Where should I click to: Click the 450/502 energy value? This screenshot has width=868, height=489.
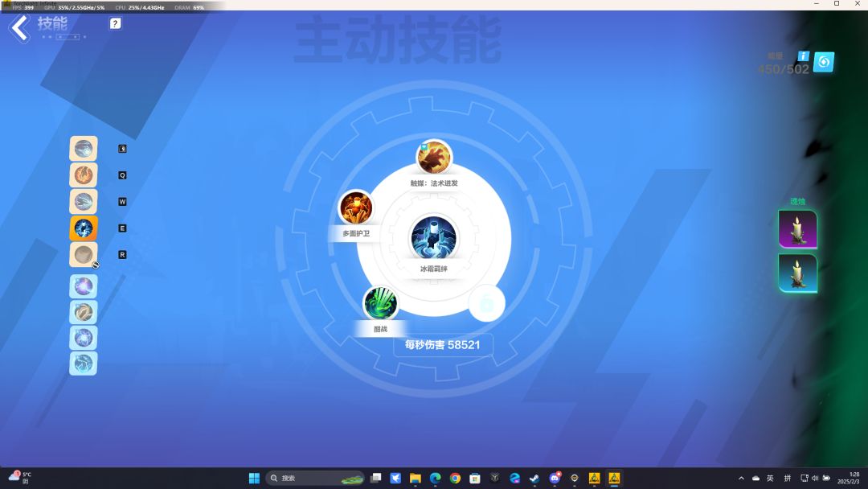click(784, 69)
